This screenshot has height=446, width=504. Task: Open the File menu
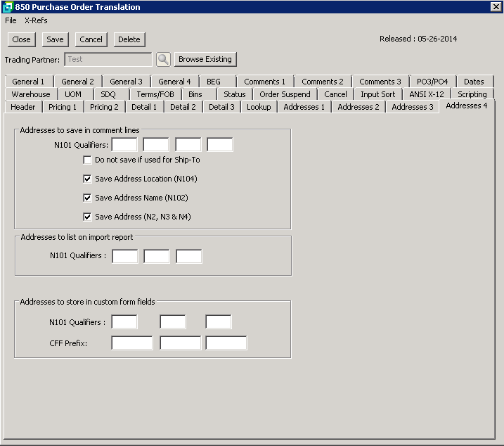[11, 20]
